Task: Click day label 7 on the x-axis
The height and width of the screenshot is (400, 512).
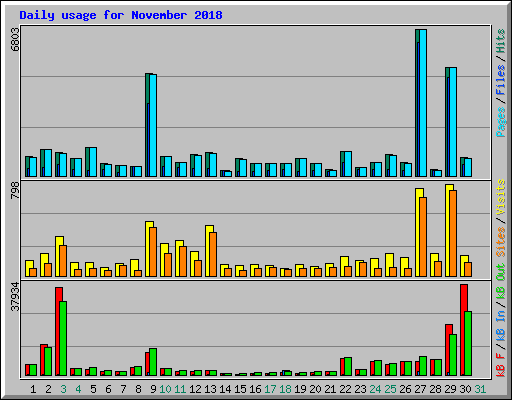Action: click(x=123, y=389)
